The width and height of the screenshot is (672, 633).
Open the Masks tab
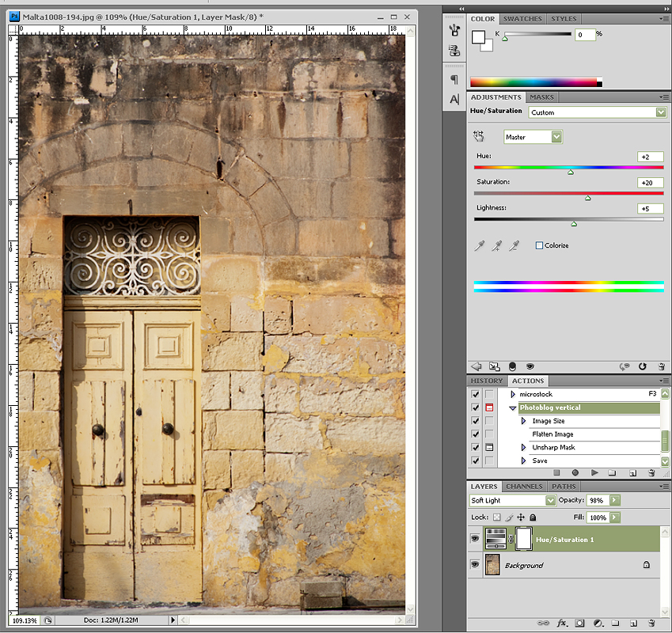tap(541, 97)
